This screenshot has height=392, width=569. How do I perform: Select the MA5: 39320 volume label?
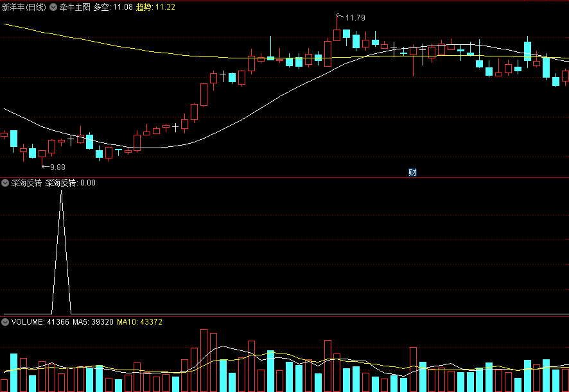pos(93,322)
